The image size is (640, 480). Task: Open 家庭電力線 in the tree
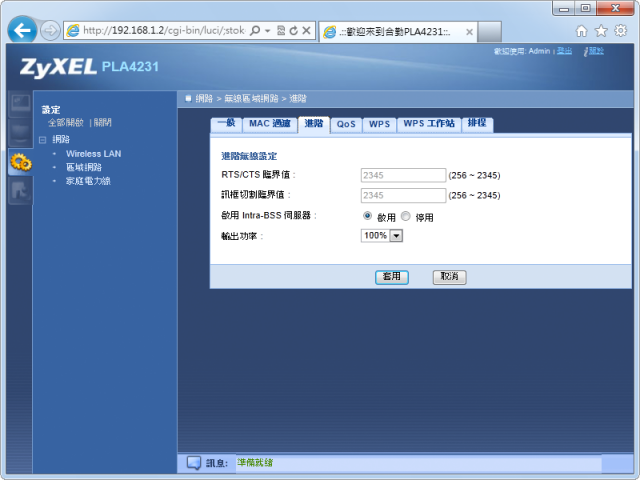pos(88,181)
